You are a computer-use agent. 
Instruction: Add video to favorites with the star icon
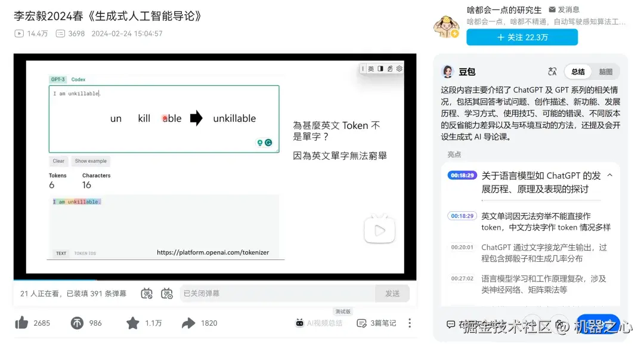pos(133,323)
